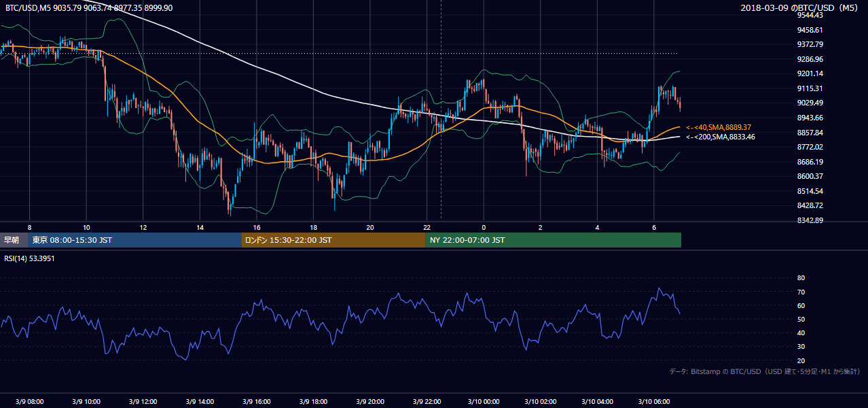Click RSI scale value 80

801,278
